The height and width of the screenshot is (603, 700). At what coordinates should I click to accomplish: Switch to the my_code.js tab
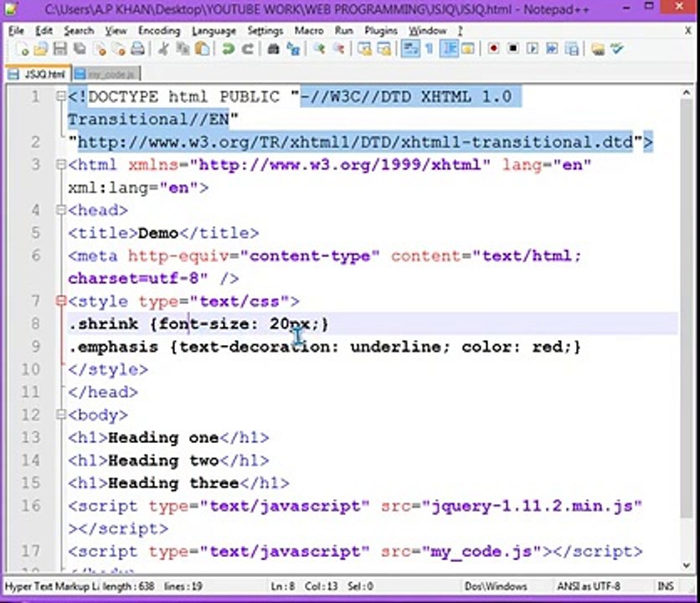(x=106, y=74)
